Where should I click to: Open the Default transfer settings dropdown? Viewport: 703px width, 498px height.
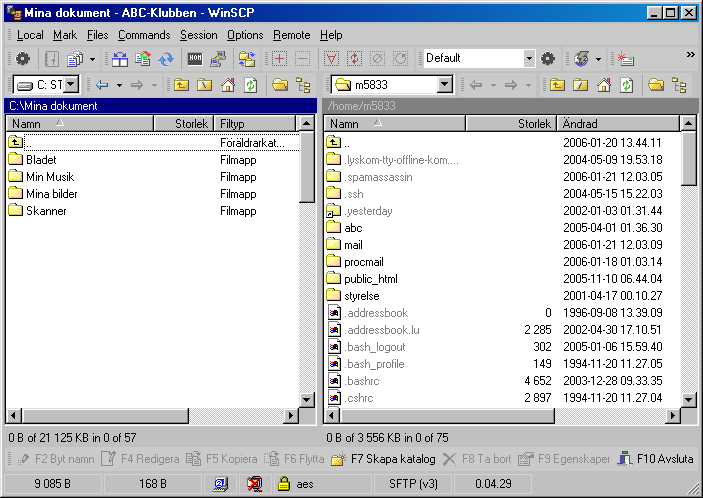tap(529, 59)
